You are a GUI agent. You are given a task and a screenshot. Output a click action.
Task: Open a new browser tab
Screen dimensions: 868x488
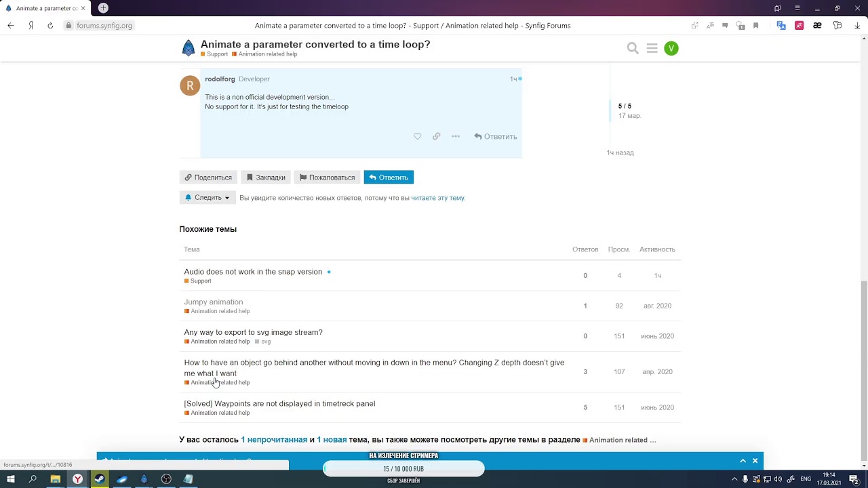click(103, 8)
